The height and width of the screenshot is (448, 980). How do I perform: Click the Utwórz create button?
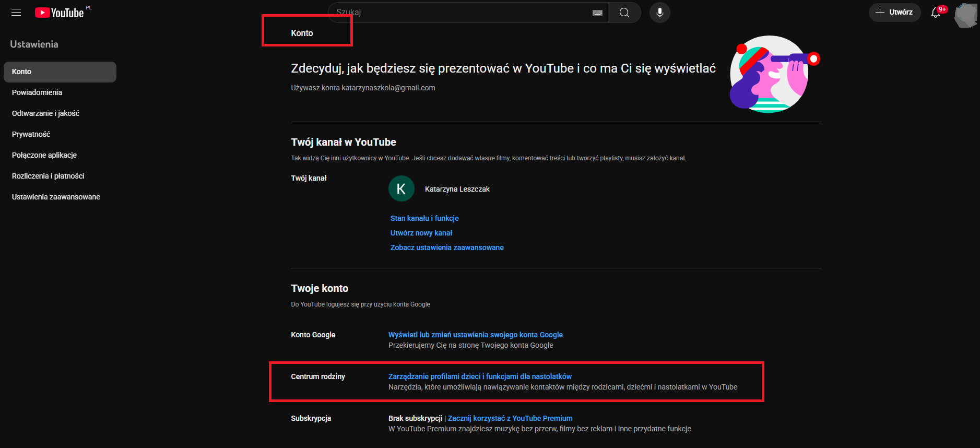tap(894, 13)
